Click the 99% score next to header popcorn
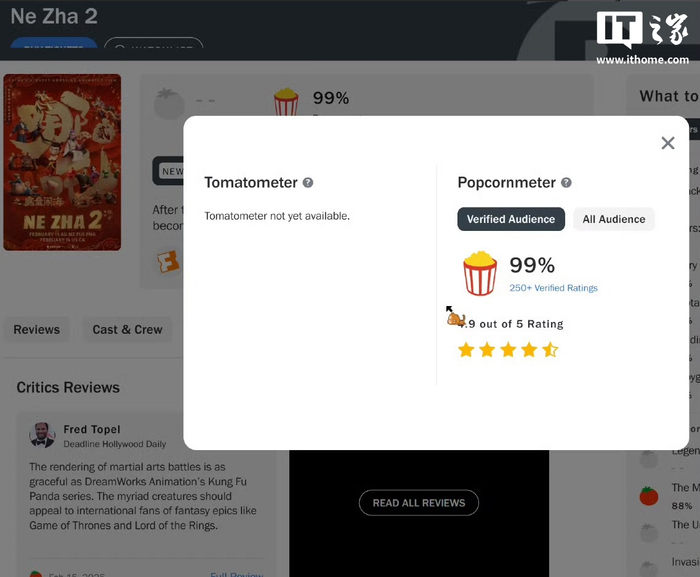 pyautogui.click(x=331, y=98)
